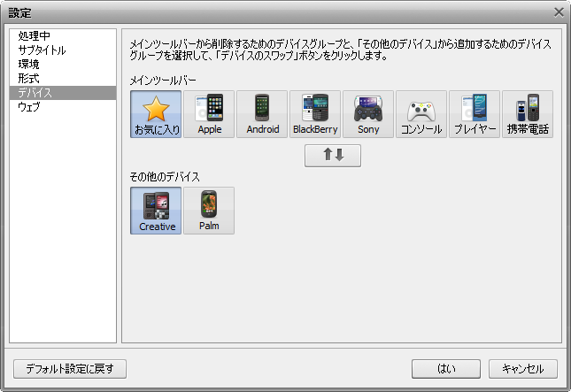Viewport: 571px width, 392px height.
Task: Go to the 形式 settings section
Action: (63, 79)
